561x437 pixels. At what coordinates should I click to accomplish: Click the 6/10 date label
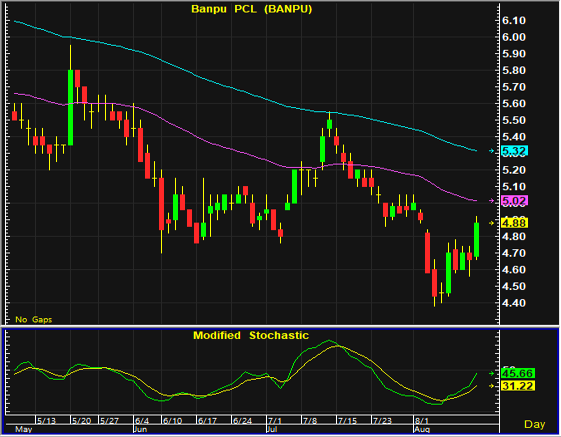click(172, 421)
